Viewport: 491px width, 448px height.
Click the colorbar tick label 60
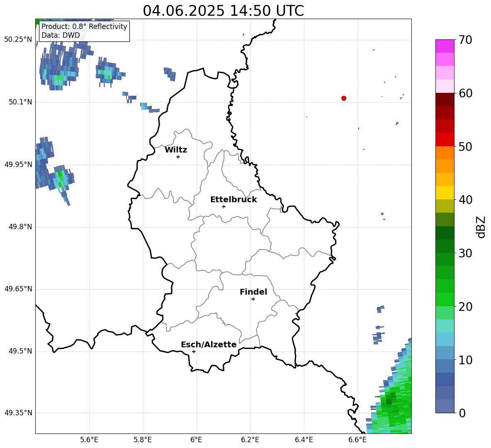(x=465, y=94)
